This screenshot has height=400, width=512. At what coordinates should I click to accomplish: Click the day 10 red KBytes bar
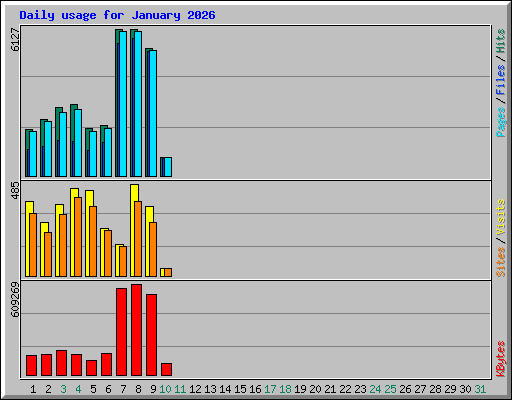point(166,370)
